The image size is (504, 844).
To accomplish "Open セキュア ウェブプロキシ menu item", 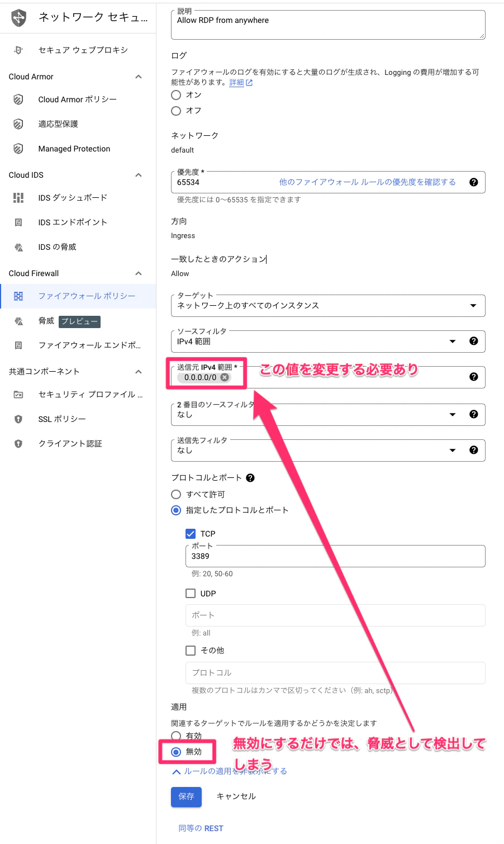I will (x=78, y=50).
